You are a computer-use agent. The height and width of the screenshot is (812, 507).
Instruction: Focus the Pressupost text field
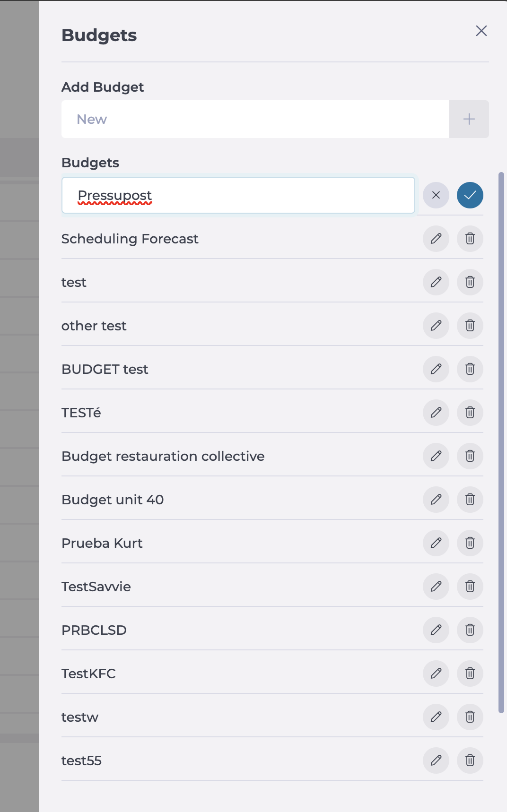pos(238,195)
